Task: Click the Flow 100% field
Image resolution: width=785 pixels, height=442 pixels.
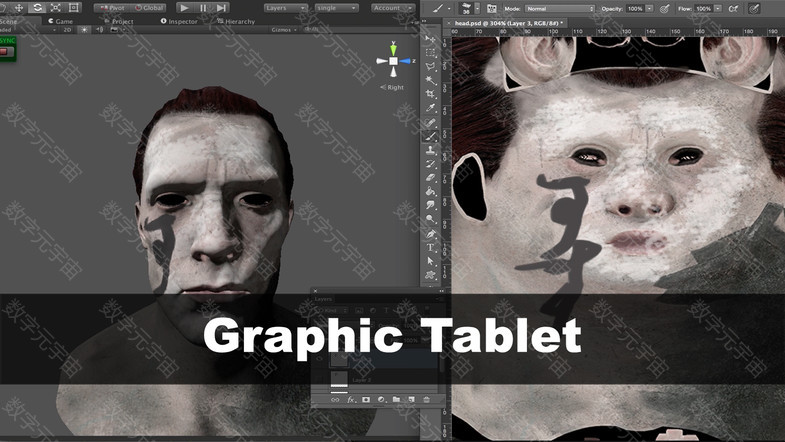Action: coord(703,9)
